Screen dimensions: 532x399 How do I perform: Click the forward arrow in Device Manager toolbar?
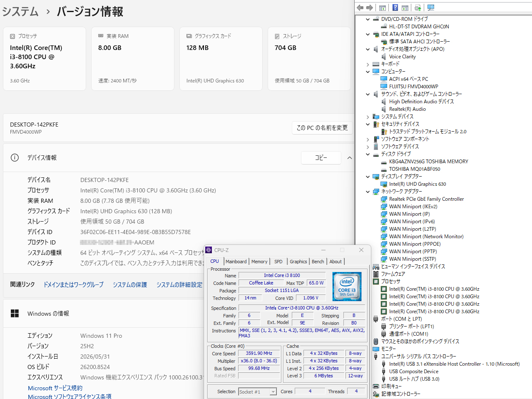pos(370,7)
